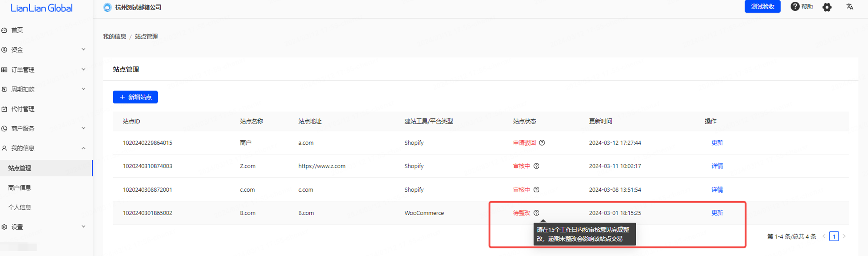
Task: Expand the 商户服务 menu chevron
Action: (84, 128)
